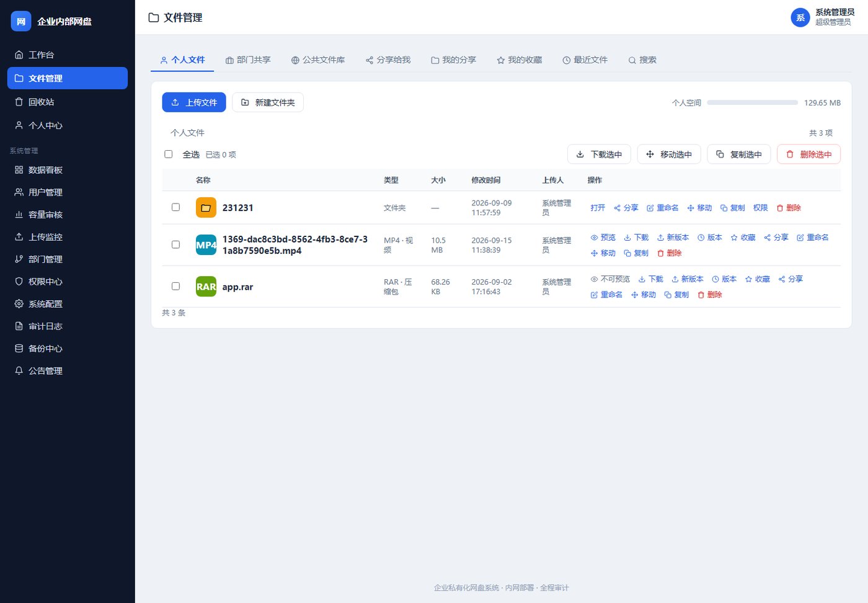Click the file name app.rar

238,287
